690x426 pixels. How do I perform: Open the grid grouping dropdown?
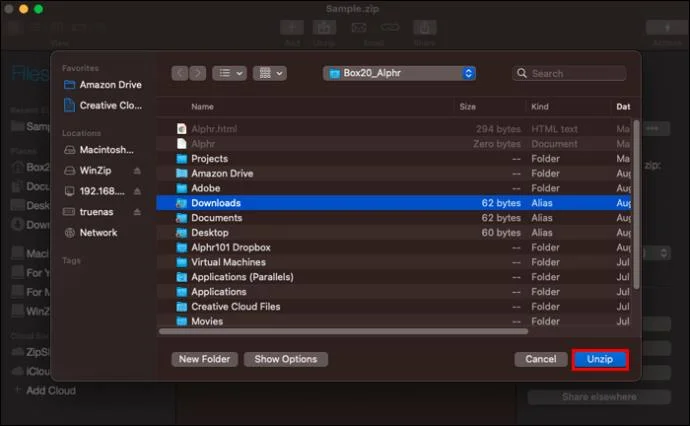pyautogui.click(x=270, y=73)
